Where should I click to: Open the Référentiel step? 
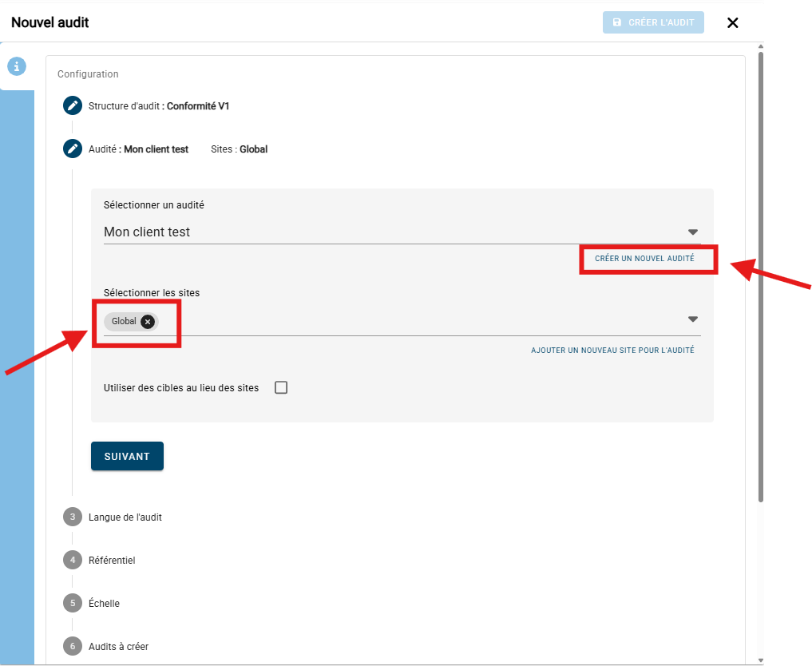pyautogui.click(x=112, y=561)
